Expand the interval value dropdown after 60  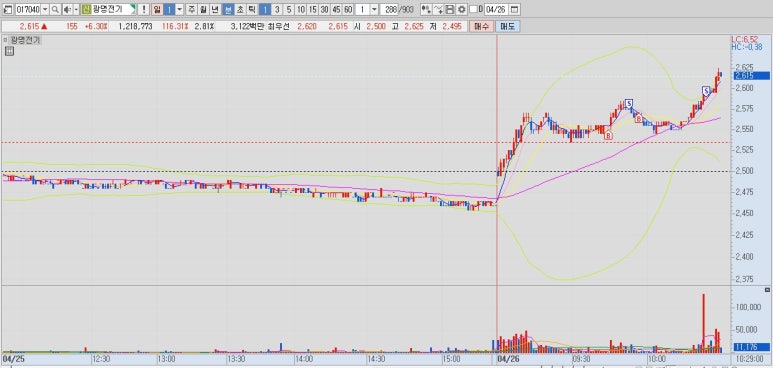tap(374, 9)
